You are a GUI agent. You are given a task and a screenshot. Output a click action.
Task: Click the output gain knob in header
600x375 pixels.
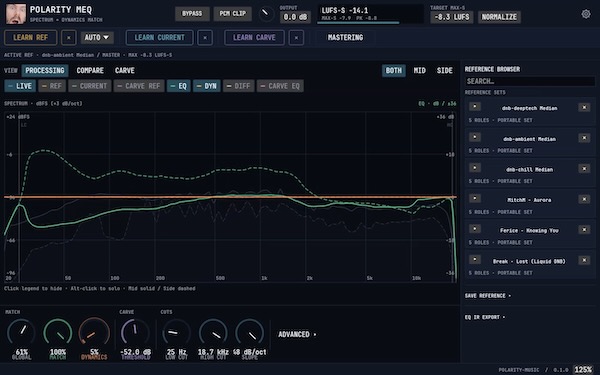click(266, 14)
